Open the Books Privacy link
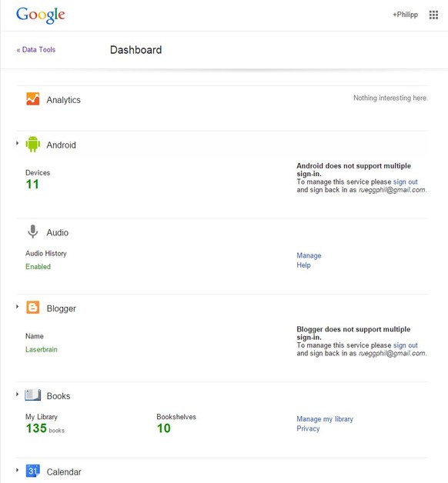Image resolution: width=448 pixels, height=483 pixels. (308, 429)
